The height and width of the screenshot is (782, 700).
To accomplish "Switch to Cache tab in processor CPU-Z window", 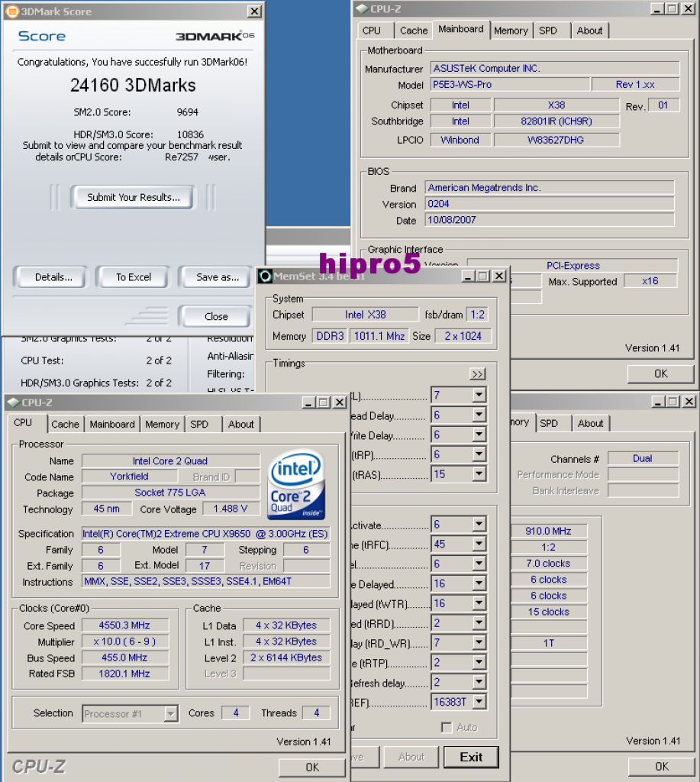I will point(66,424).
